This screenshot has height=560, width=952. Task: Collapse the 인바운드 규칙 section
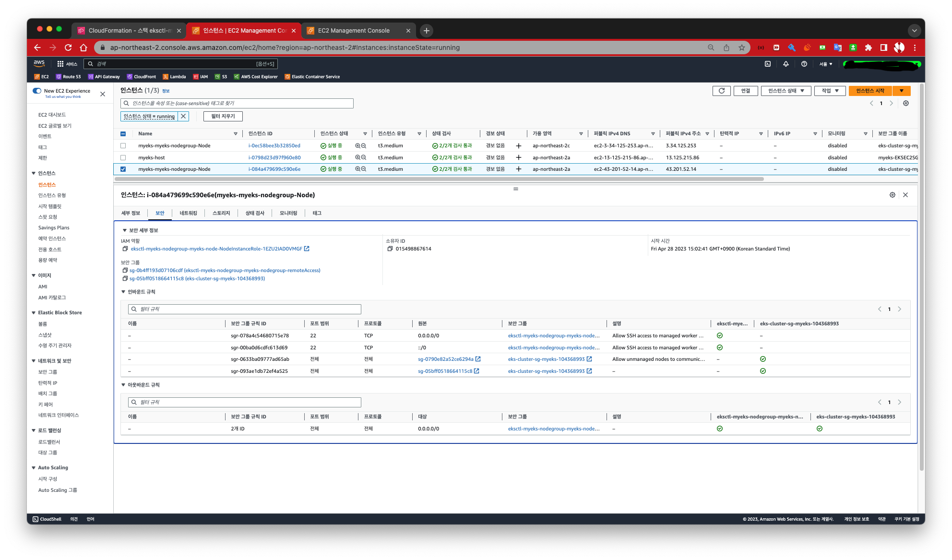tap(123, 292)
